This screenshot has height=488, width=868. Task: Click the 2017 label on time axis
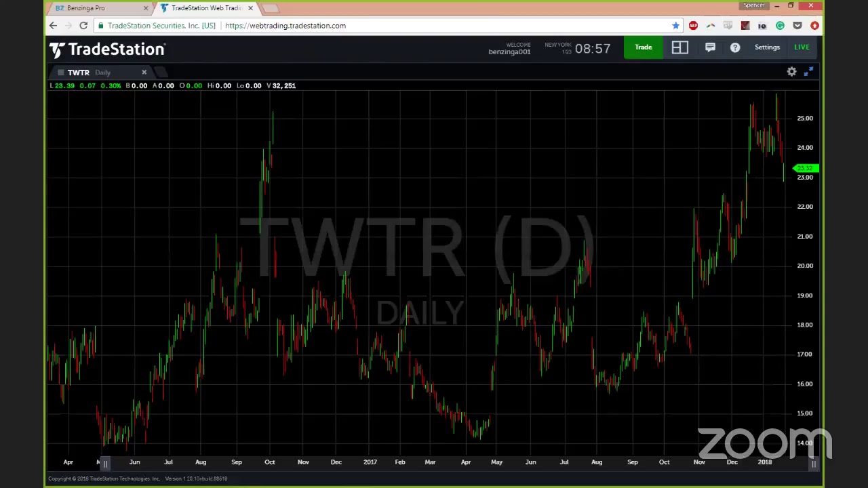(370, 462)
